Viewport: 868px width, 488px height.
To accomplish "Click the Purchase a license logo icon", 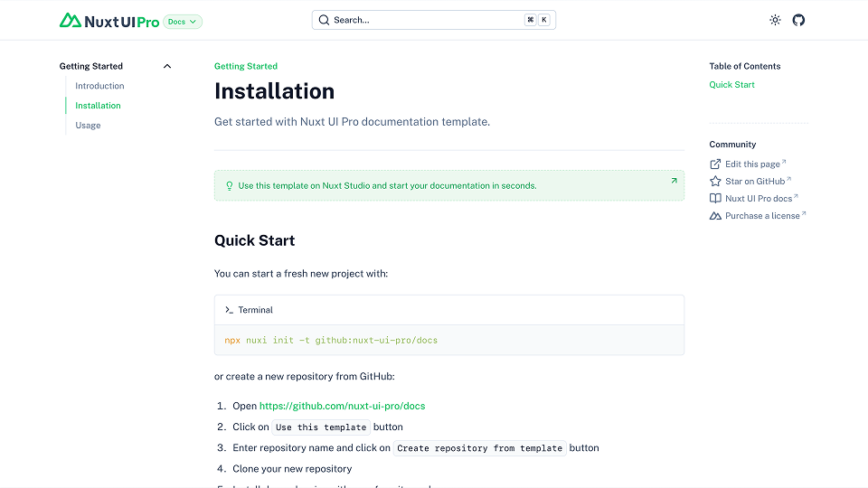I will pyautogui.click(x=715, y=216).
